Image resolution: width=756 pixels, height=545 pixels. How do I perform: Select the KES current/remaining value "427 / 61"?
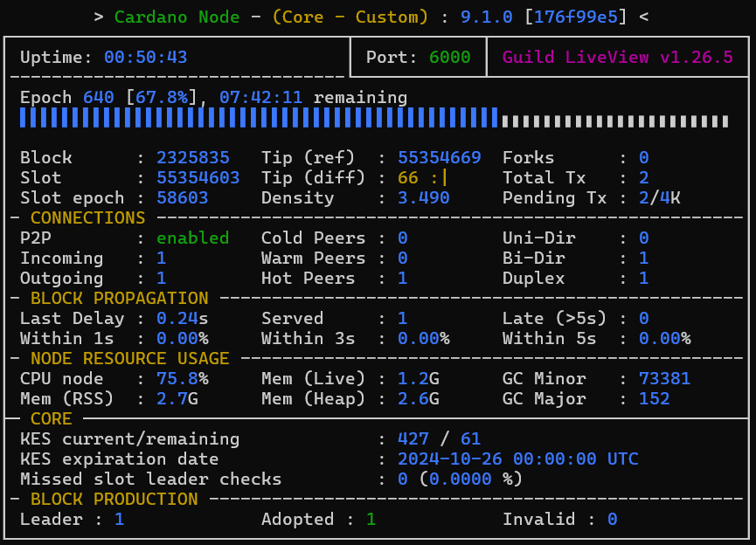440,439
